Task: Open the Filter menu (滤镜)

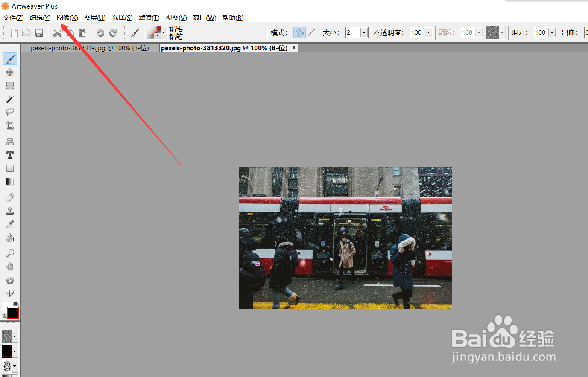Action: 149,18
